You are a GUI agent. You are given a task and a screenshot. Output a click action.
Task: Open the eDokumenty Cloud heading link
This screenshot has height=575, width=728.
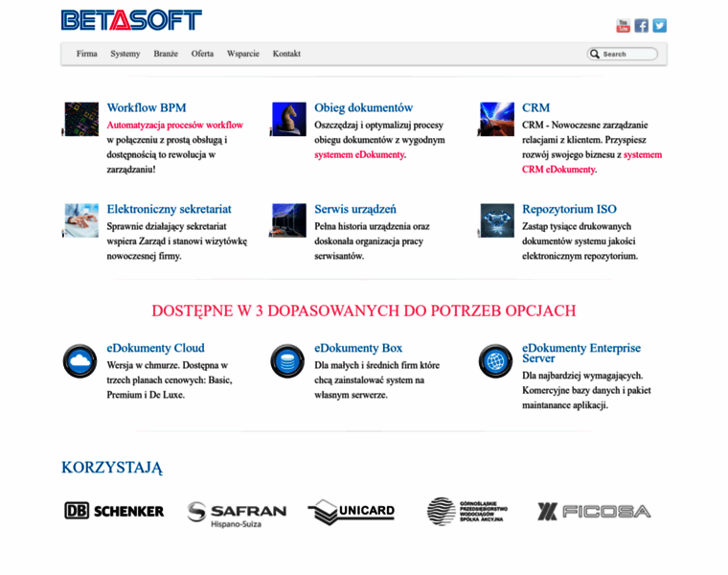click(x=155, y=348)
